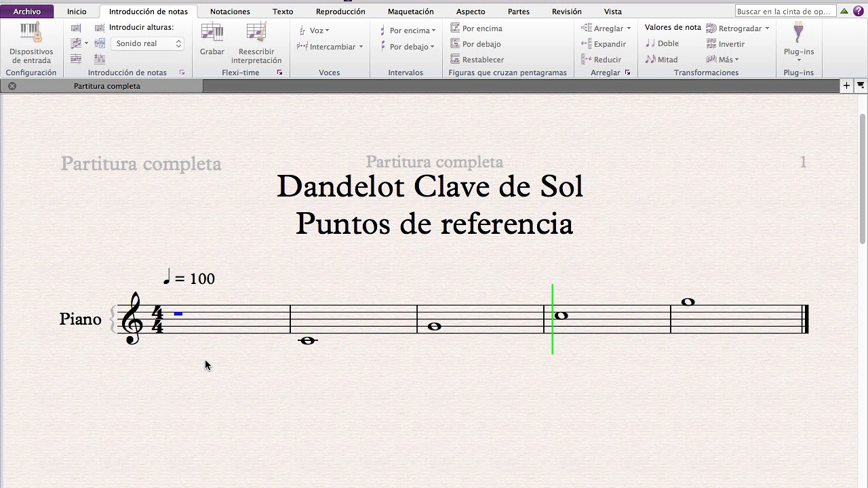This screenshot has width=868, height=488.
Task: Click Restablecer cross-staff notes icon
Action: [455, 60]
